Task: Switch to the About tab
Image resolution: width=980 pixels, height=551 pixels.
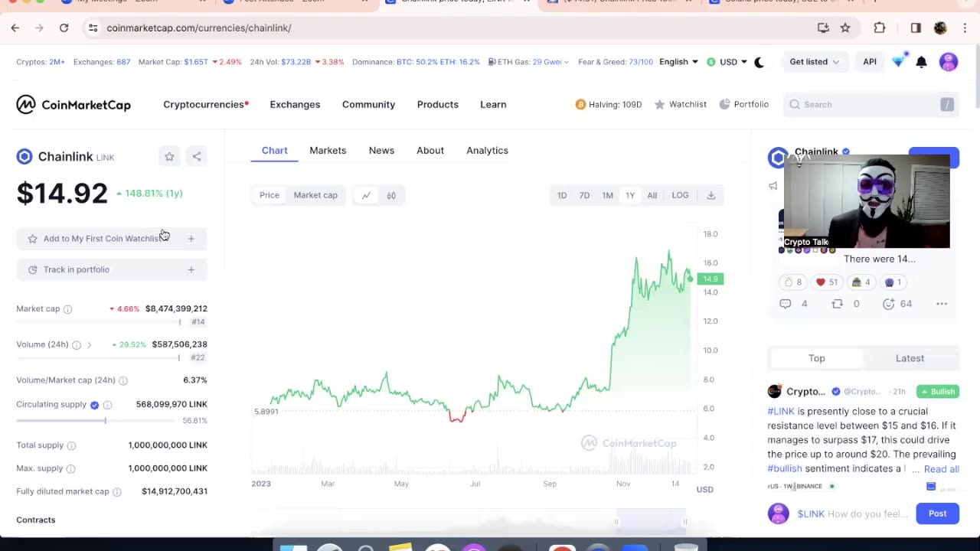Action: (x=430, y=151)
